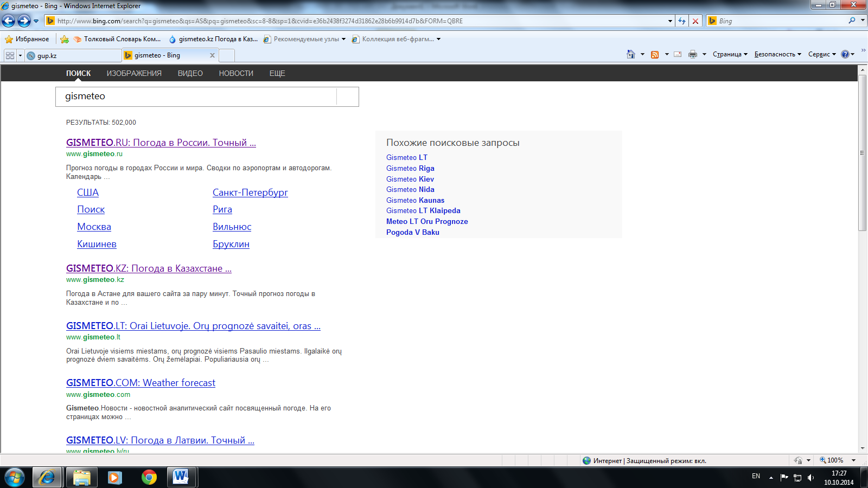The image size is (868, 488).
Task: Click the page vertical scrollbar thumb
Action: pos(863,153)
